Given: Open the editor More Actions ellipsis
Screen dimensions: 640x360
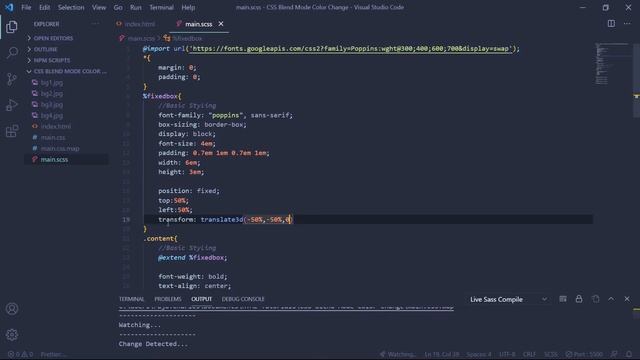Looking at the screenshot, I should (627, 24).
